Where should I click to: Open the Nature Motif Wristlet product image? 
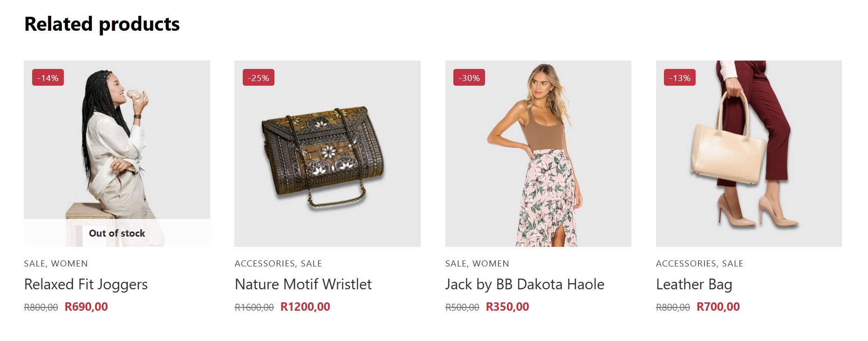[x=327, y=154]
